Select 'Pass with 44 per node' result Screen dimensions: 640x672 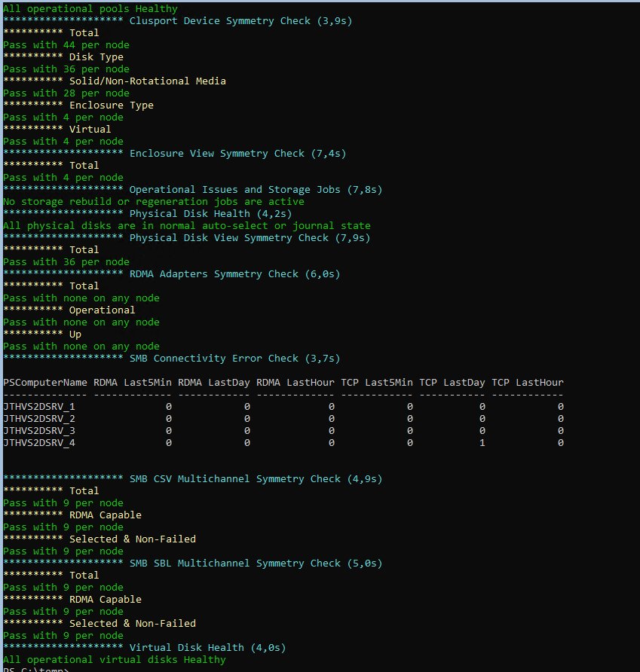(x=66, y=45)
